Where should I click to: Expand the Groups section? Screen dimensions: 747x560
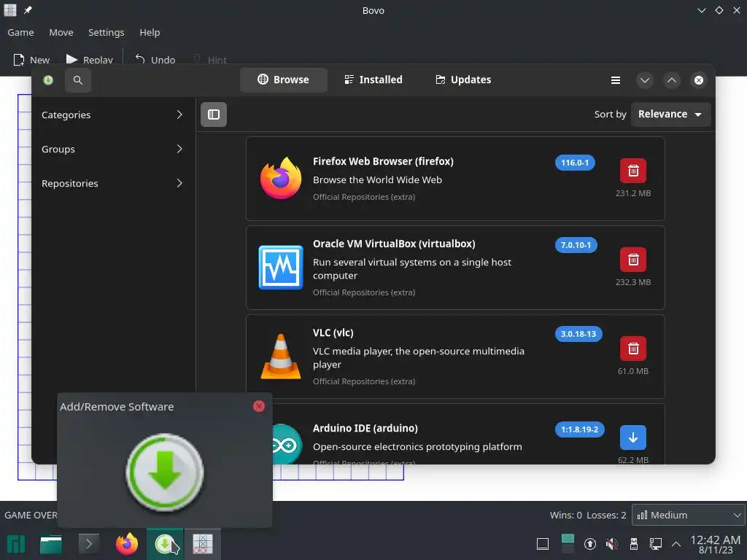[112, 149]
